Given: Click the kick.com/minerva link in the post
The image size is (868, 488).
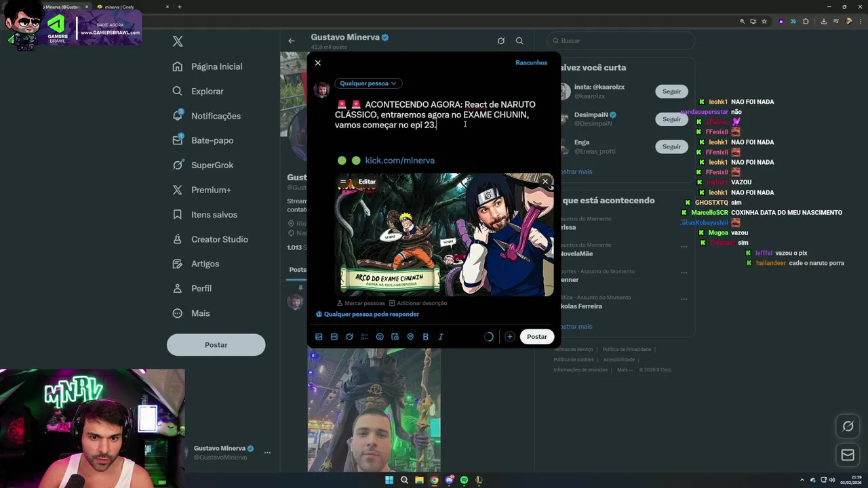Looking at the screenshot, I should pyautogui.click(x=399, y=161).
